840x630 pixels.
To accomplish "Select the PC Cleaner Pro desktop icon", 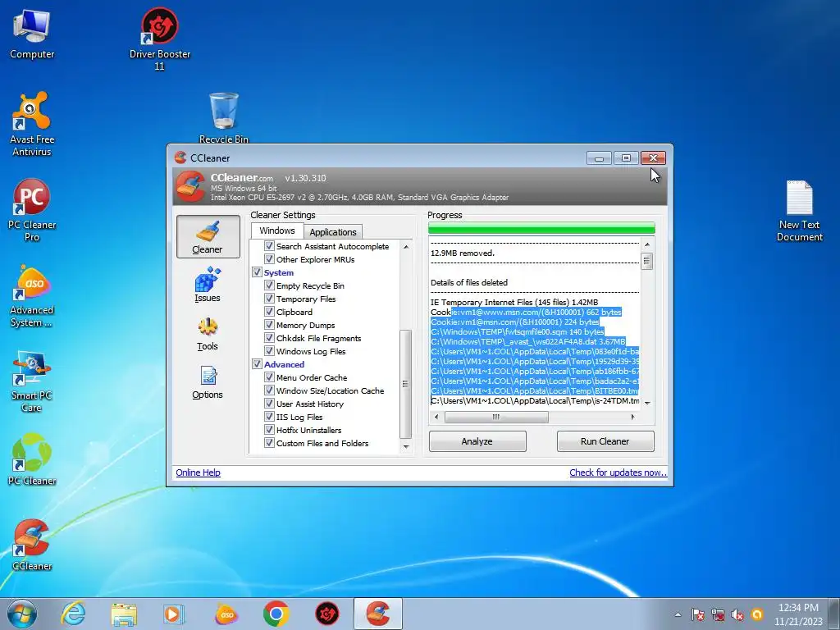I will (32, 210).
